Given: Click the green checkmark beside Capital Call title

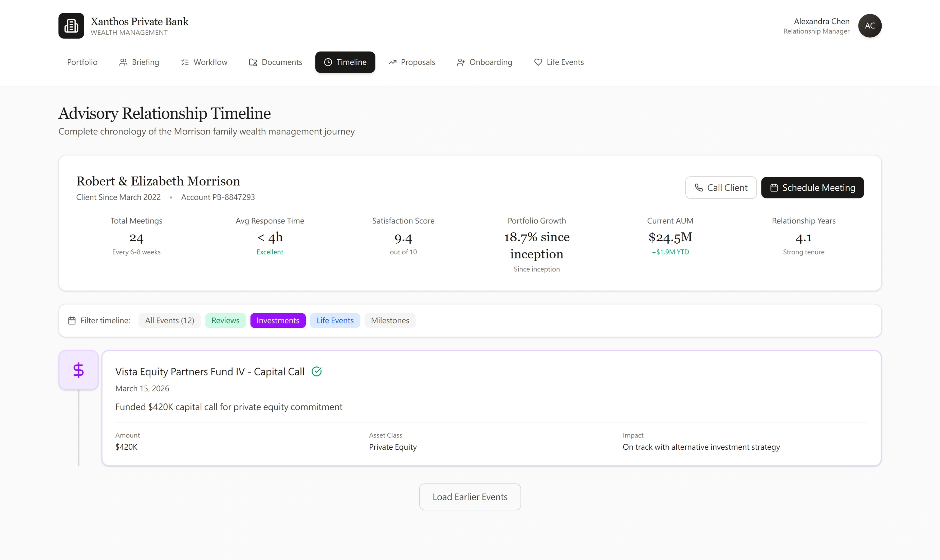Looking at the screenshot, I should pos(317,371).
